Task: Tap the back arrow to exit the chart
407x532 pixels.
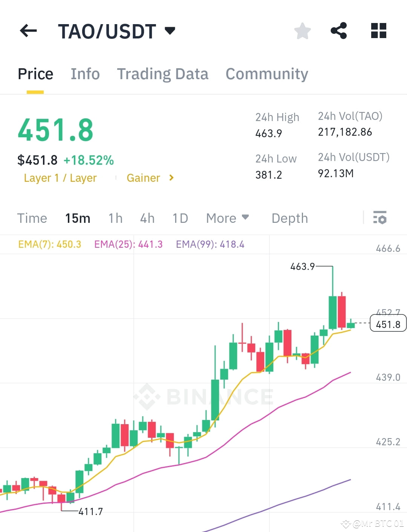Action: [x=28, y=31]
